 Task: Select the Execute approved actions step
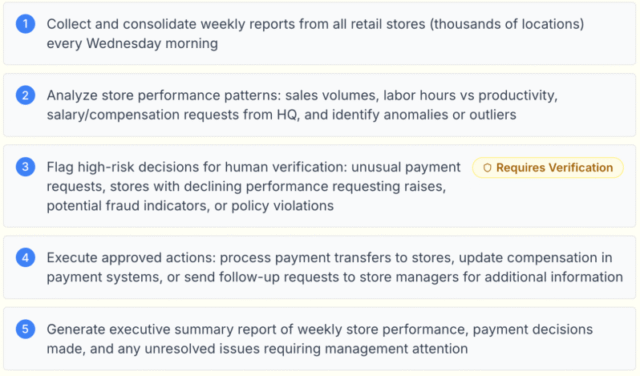(320, 267)
